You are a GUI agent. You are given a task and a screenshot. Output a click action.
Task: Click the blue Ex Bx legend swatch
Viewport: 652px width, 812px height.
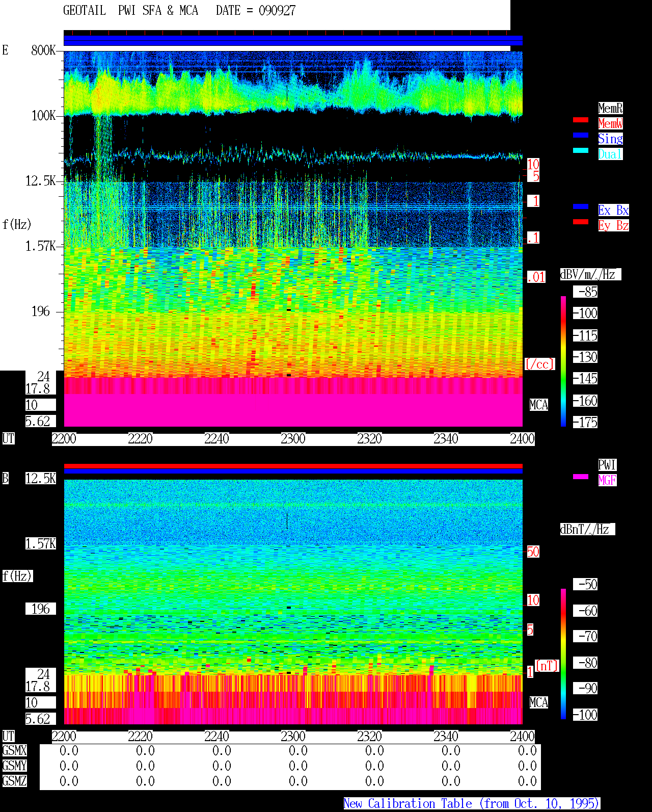point(581,206)
